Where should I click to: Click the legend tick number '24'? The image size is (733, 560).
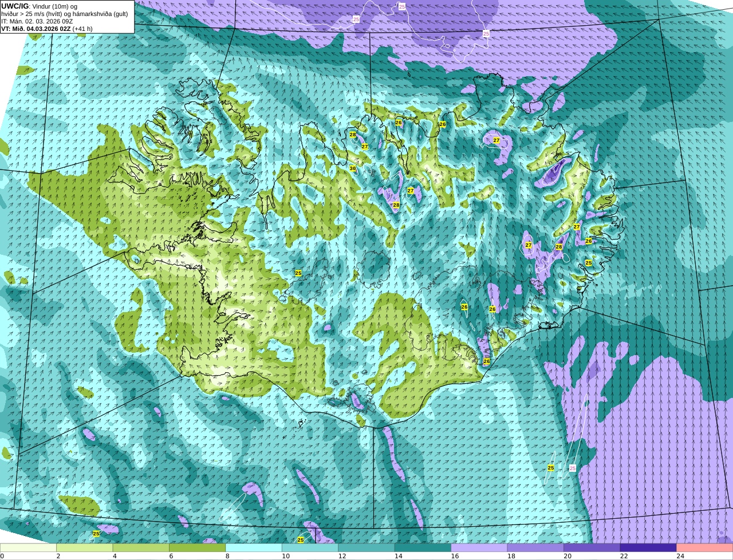(x=680, y=556)
